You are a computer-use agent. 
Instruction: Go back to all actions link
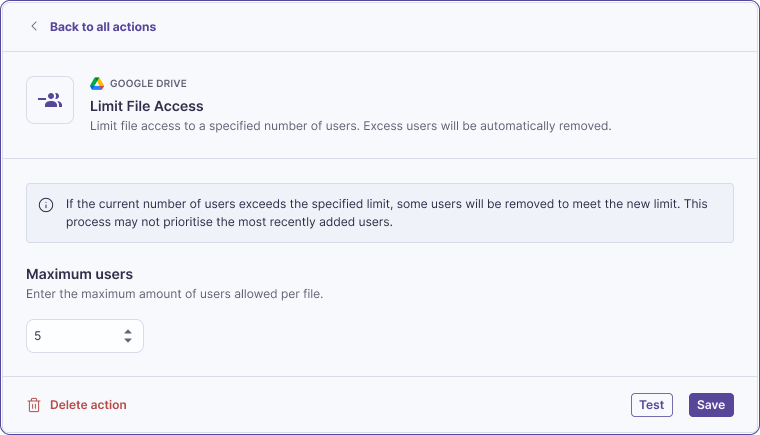(x=103, y=27)
